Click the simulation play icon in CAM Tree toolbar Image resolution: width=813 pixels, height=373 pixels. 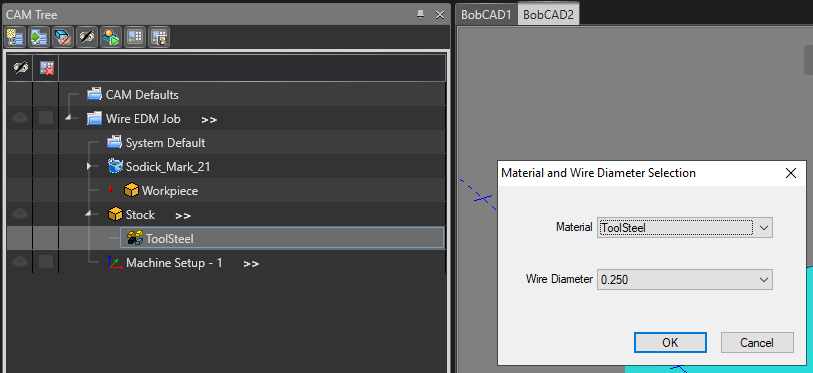(111, 37)
